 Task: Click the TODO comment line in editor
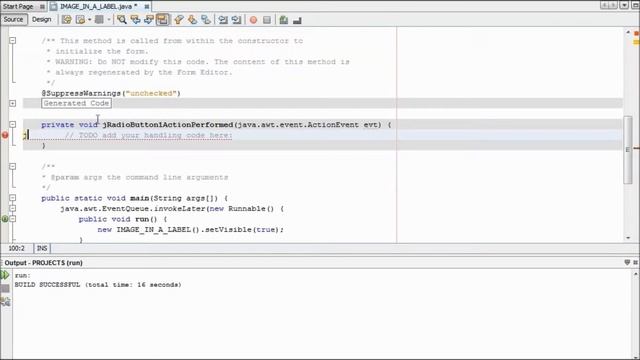coord(149,135)
